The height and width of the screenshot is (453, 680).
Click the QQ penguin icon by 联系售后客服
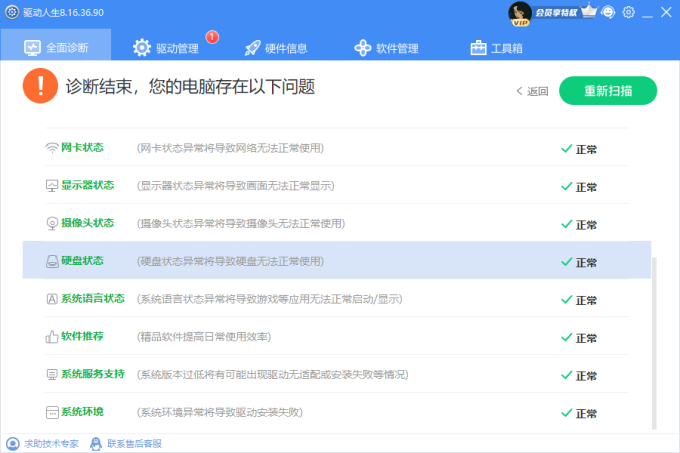click(x=96, y=443)
